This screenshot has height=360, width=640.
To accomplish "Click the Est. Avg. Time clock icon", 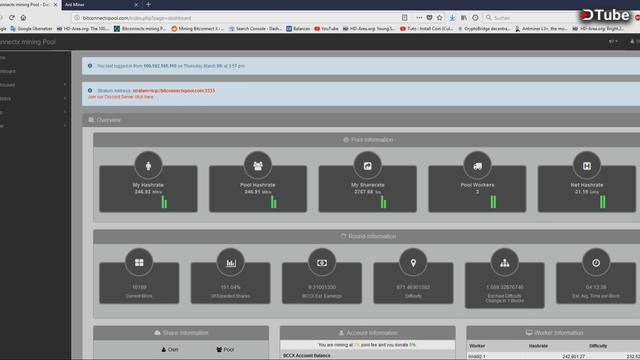I will 596,262.
